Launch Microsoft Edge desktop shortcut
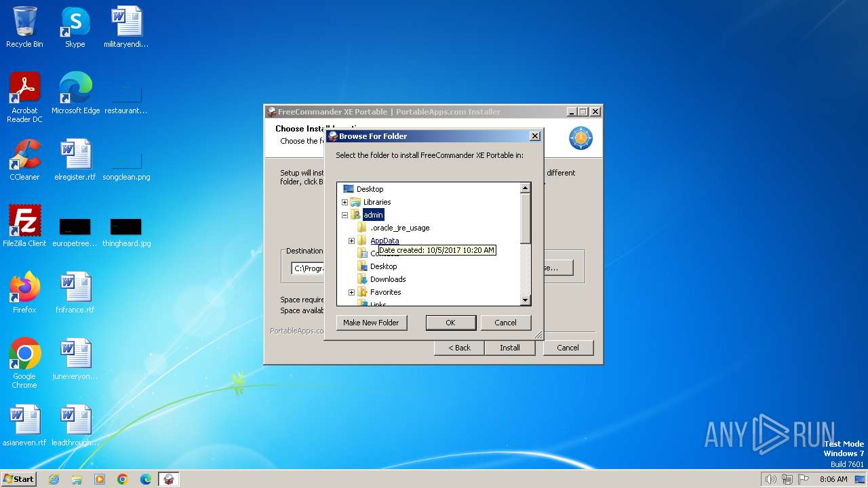Image resolution: width=868 pixels, height=488 pixels. pyautogui.click(x=75, y=94)
